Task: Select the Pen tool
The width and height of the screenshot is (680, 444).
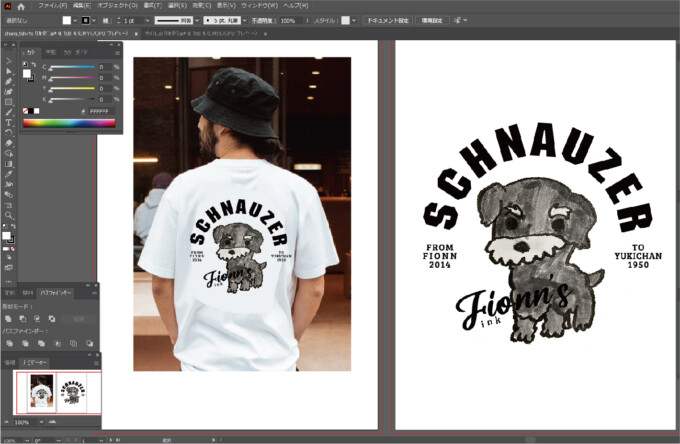Action: (x=8, y=82)
